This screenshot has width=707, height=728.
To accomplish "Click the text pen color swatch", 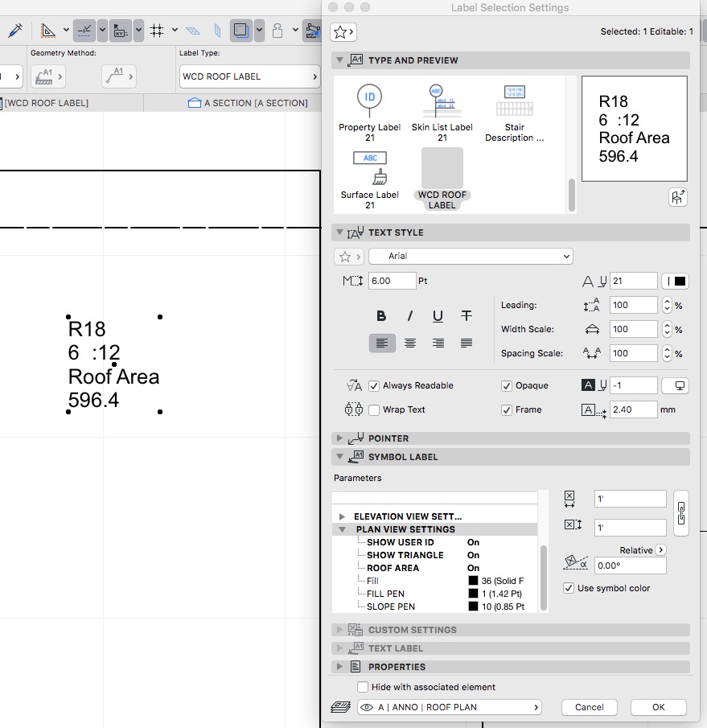I will pyautogui.click(x=676, y=282).
